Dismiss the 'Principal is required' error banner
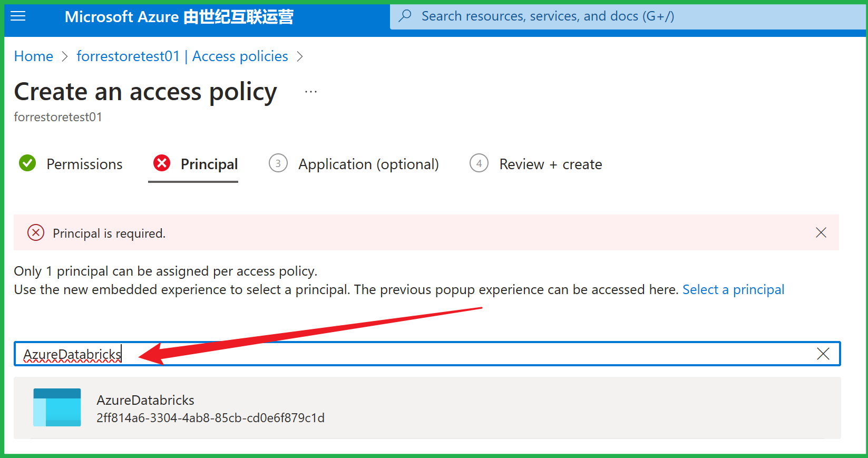 821,232
